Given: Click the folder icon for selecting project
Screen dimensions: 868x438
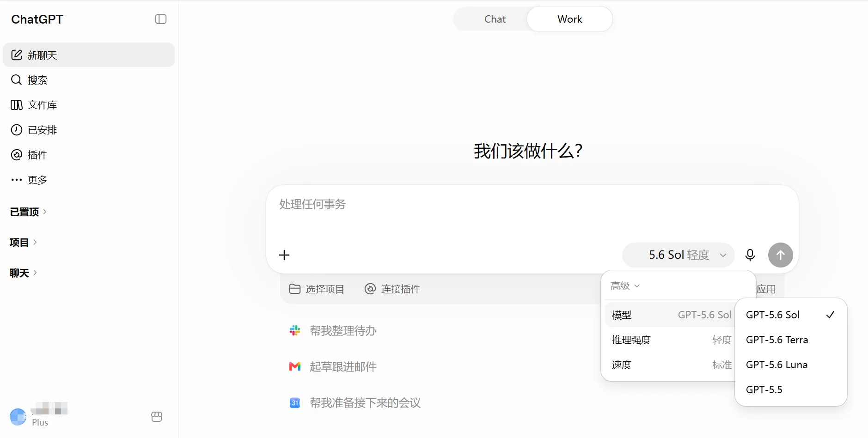Looking at the screenshot, I should click(295, 289).
